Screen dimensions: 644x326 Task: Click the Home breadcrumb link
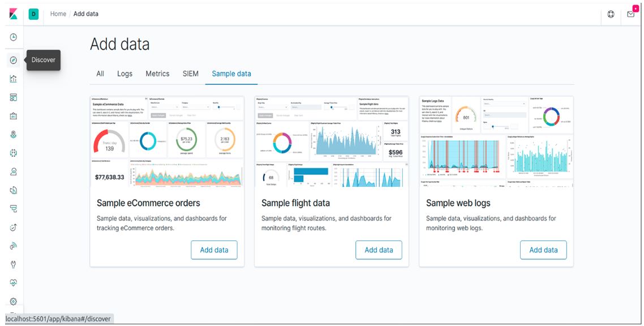pyautogui.click(x=58, y=14)
